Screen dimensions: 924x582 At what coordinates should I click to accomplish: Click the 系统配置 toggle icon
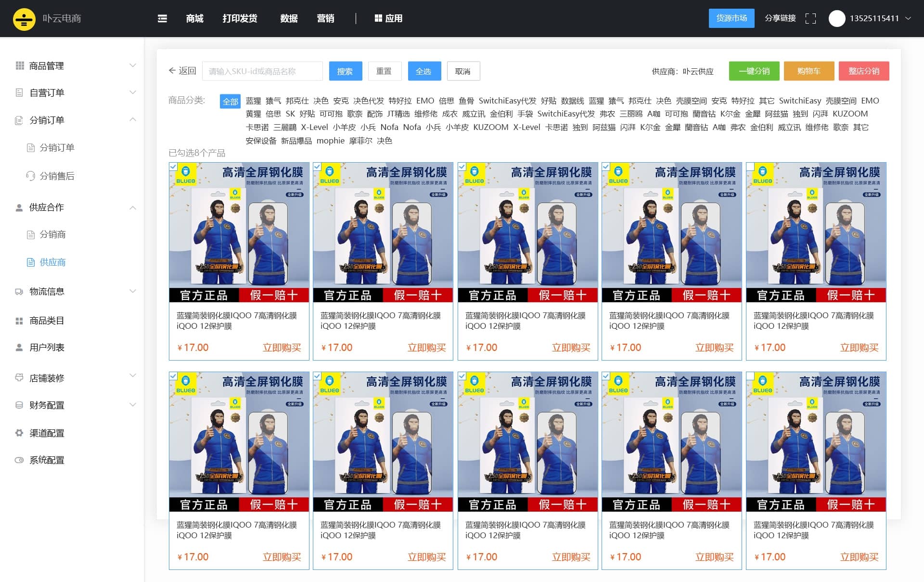click(x=19, y=460)
